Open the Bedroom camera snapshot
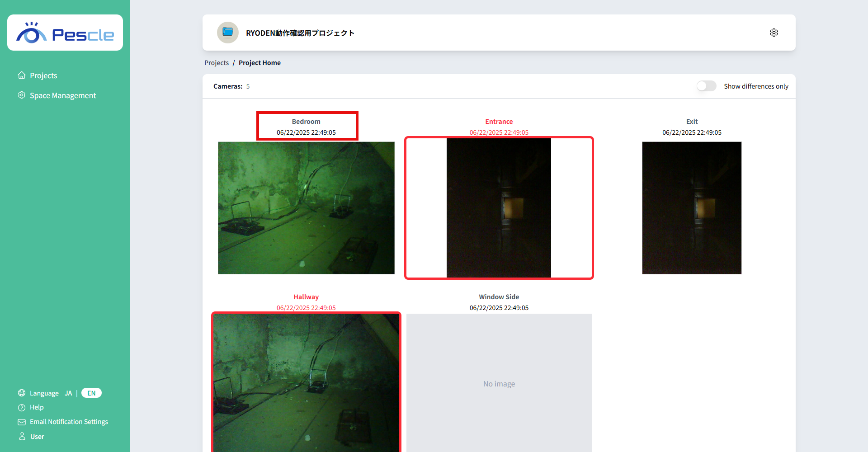The width and height of the screenshot is (868, 452). [x=306, y=207]
